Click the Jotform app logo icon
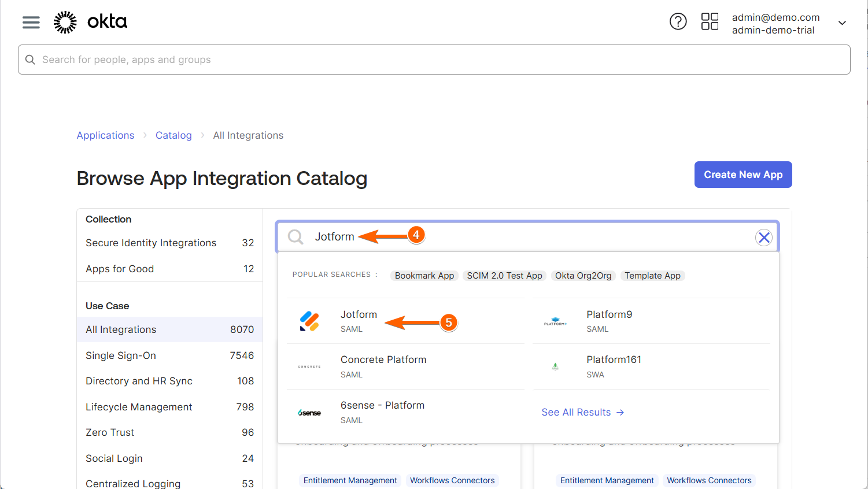Image resolution: width=868 pixels, height=489 pixels. click(x=309, y=321)
